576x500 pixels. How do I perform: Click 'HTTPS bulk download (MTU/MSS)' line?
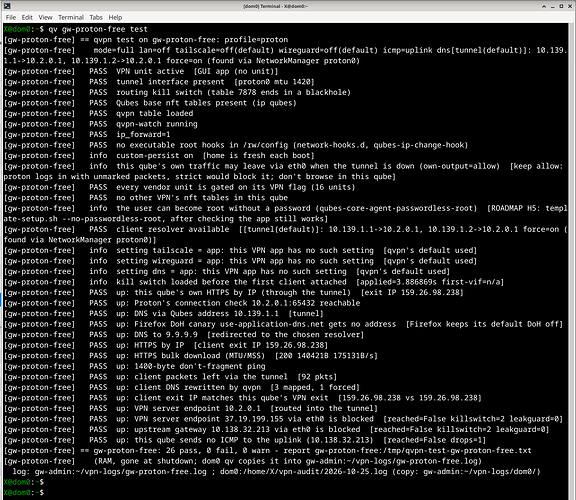coord(191,356)
